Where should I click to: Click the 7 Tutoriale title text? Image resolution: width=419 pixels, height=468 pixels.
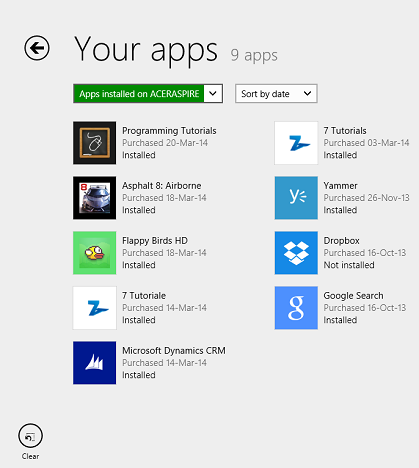pos(144,296)
